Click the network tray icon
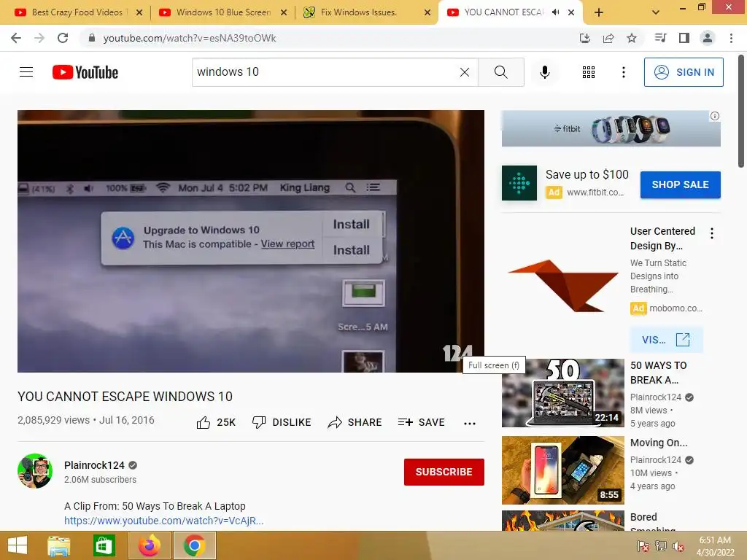The height and width of the screenshot is (560, 747). [x=661, y=546]
